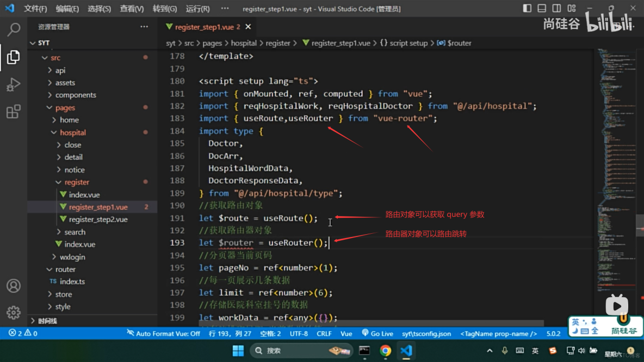This screenshot has width=644, height=362.
Task: Open the 运行(R) menu
Action: pos(197,9)
